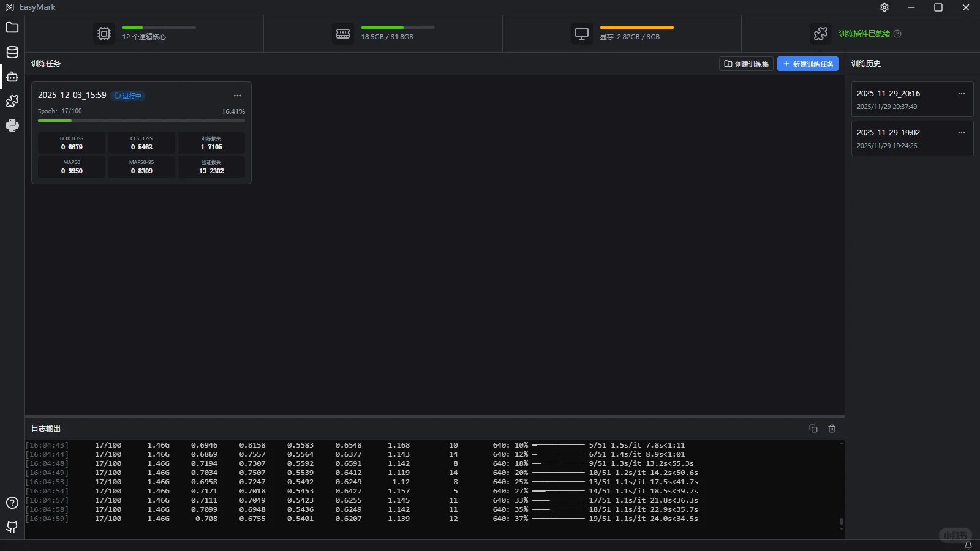Open history entry 2025-11-29_19:02
Image resolution: width=980 pixels, height=551 pixels.
coord(912,138)
